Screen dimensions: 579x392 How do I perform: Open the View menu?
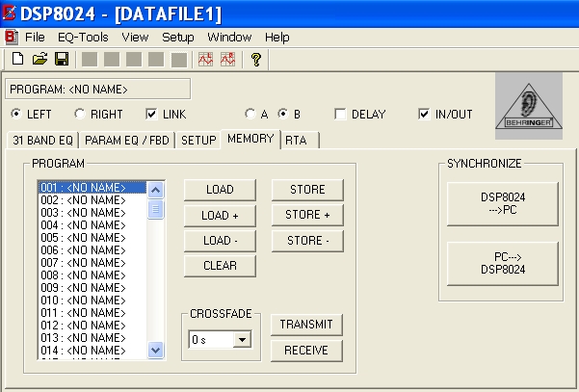135,37
